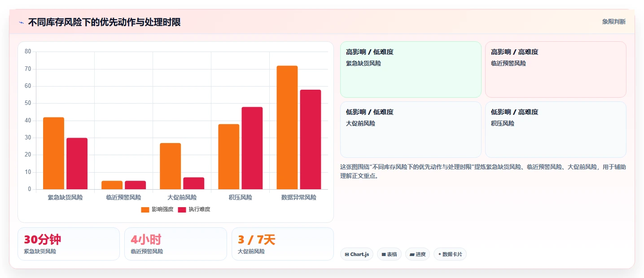Click the icon inside the 表格 chip
This screenshot has height=278, width=644.
pyautogui.click(x=384, y=255)
